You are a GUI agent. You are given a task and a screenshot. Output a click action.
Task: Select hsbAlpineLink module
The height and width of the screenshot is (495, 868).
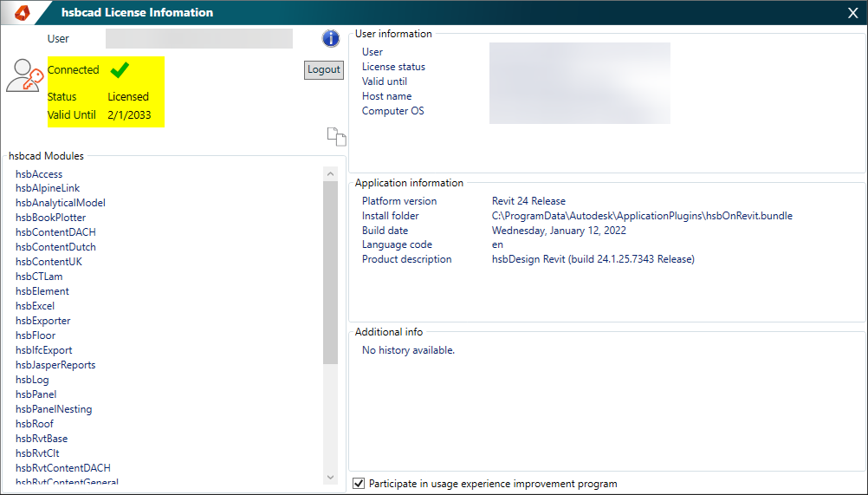pyautogui.click(x=48, y=188)
